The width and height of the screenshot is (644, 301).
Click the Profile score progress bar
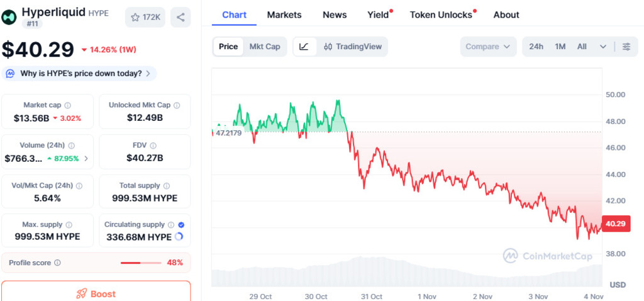click(x=140, y=263)
